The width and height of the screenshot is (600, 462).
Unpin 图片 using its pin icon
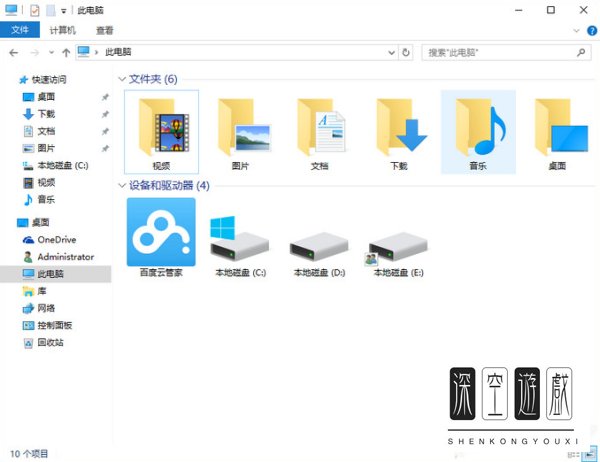pos(105,148)
